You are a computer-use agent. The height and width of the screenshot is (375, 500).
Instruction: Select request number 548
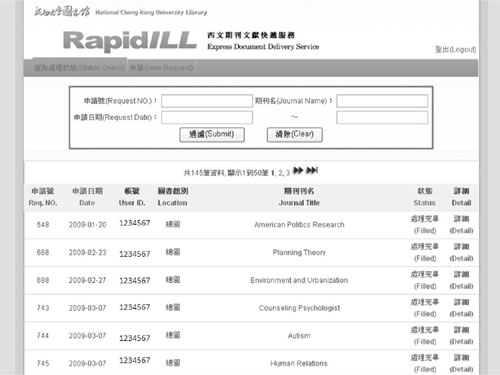pos(43,225)
